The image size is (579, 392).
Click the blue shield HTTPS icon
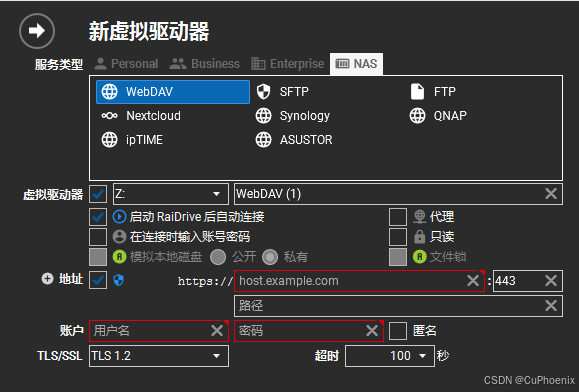coord(119,280)
